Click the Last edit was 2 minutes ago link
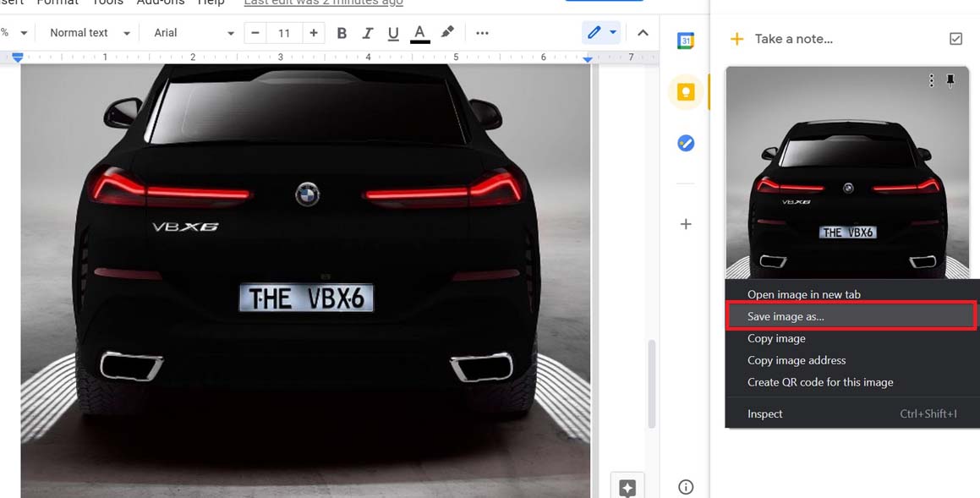 tap(323, 3)
